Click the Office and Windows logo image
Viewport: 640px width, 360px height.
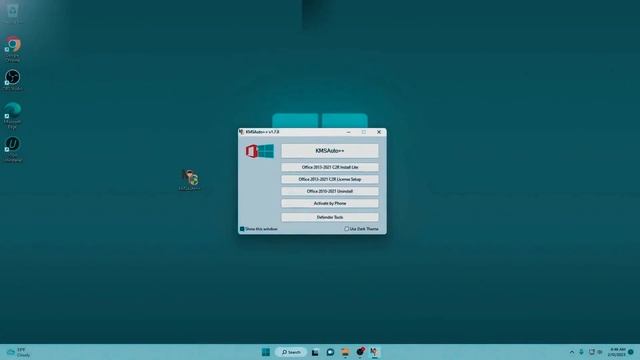pos(260,151)
